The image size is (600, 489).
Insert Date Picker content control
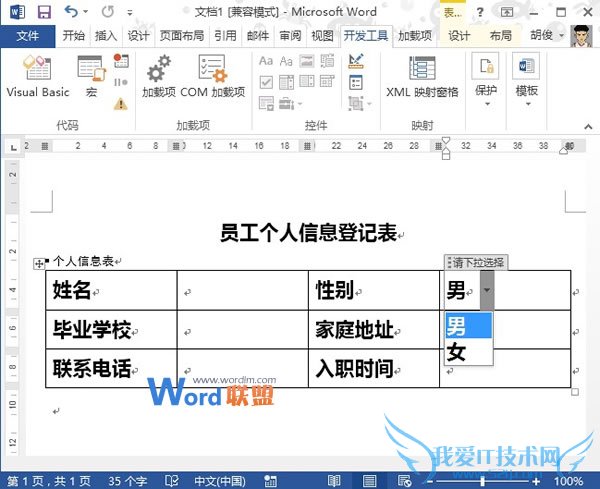(x=327, y=82)
